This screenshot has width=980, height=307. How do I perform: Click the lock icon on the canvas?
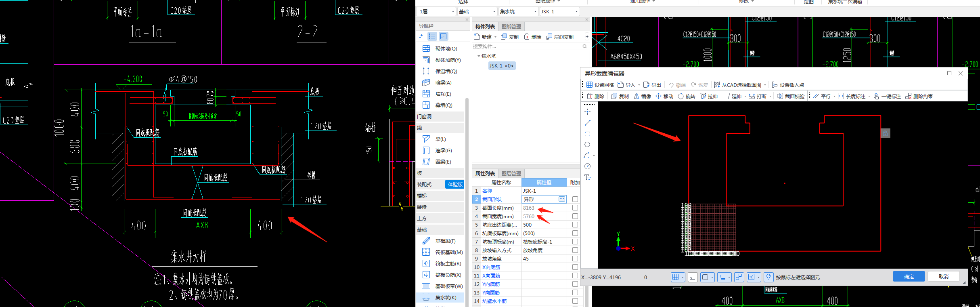point(885,133)
